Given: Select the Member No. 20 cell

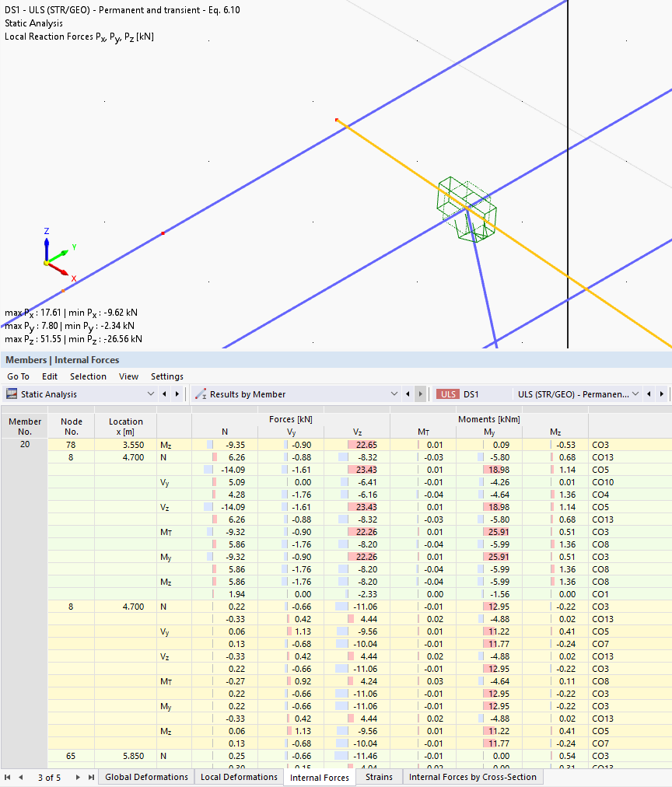Looking at the screenshot, I should (24, 445).
